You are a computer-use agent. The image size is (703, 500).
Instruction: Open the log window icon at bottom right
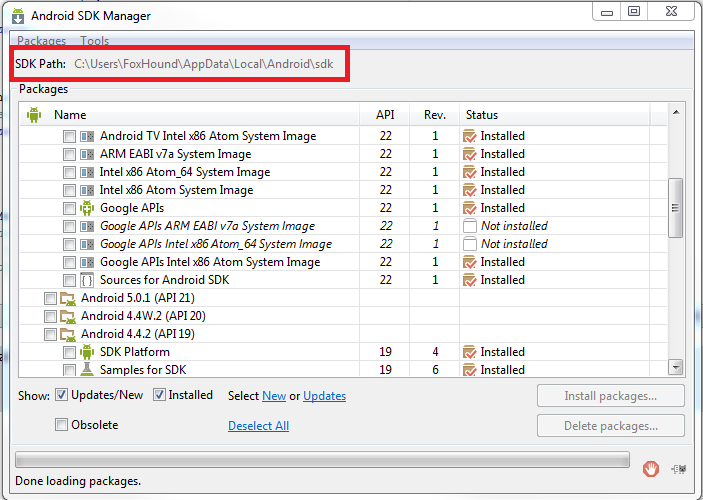pyautogui.click(x=679, y=469)
